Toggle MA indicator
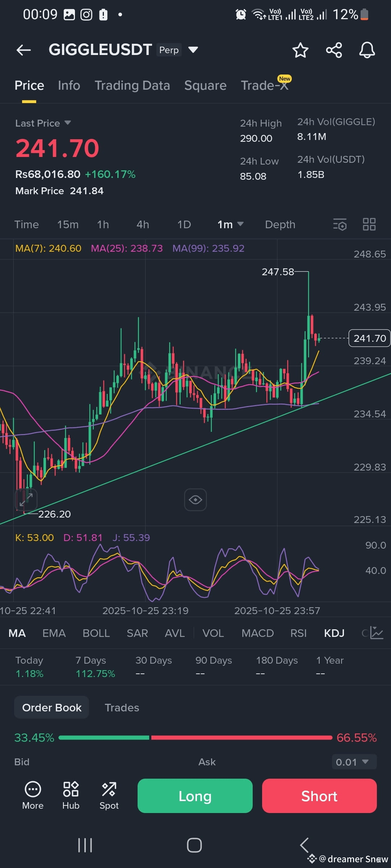 click(17, 633)
